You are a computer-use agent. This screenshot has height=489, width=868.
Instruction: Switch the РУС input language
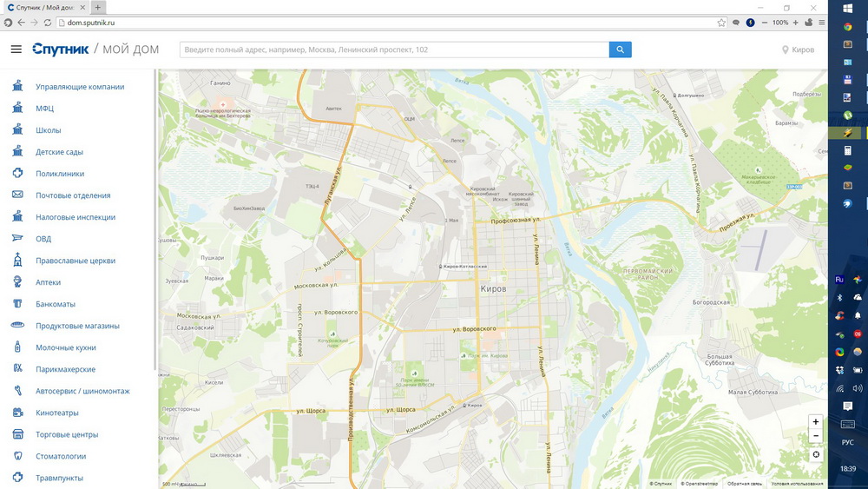tap(847, 442)
